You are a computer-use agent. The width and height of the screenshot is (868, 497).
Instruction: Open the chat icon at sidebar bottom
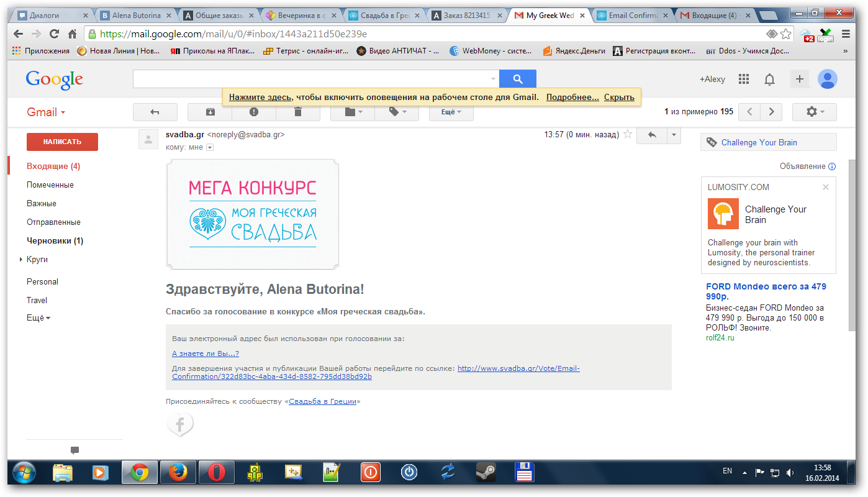pos(75,450)
